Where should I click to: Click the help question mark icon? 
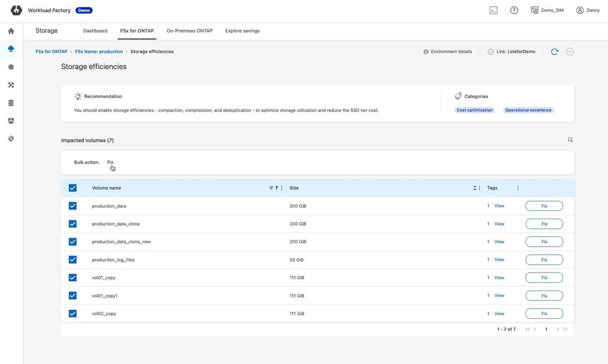[x=514, y=10]
